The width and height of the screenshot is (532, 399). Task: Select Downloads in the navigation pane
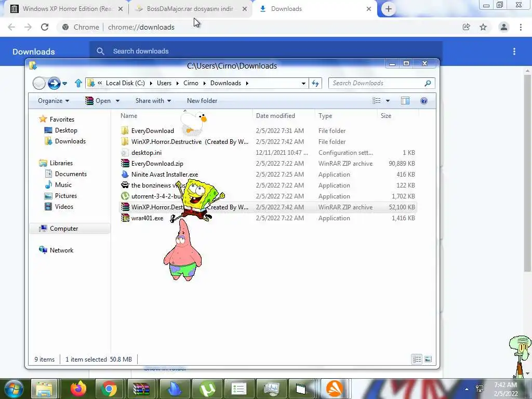(70, 141)
